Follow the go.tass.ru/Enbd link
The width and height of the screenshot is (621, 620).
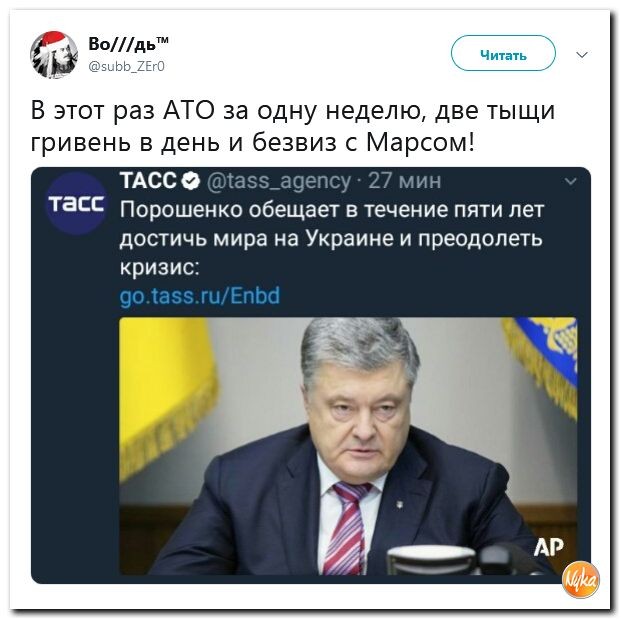pyautogui.click(x=200, y=296)
